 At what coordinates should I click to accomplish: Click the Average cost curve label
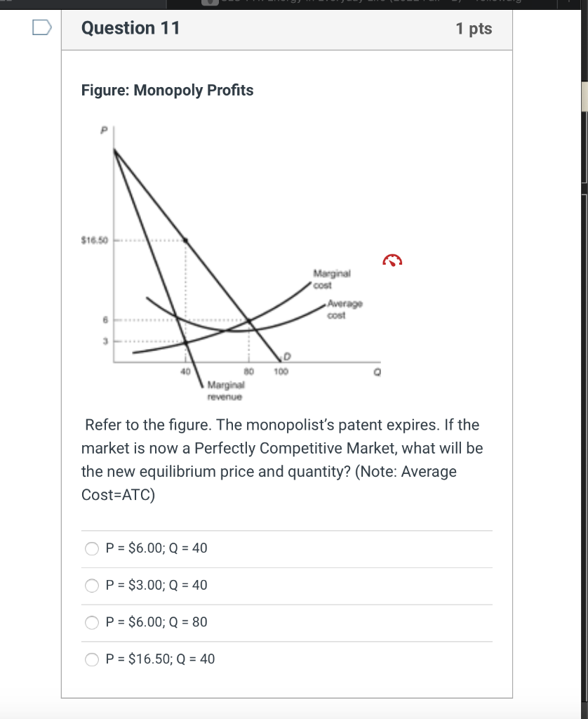[x=343, y=309]
